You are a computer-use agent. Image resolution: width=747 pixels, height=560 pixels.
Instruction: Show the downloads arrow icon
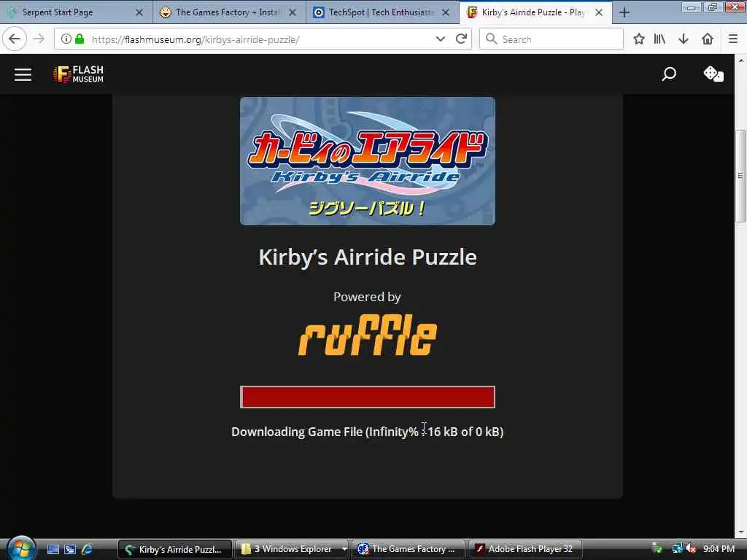683,39
